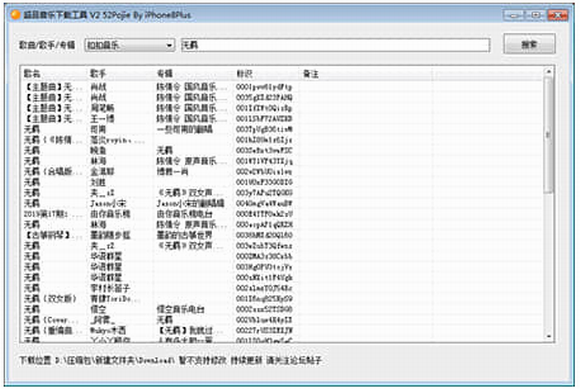Select the singer cell Jason小宋
580x389 pixels.
click(108, 203)
